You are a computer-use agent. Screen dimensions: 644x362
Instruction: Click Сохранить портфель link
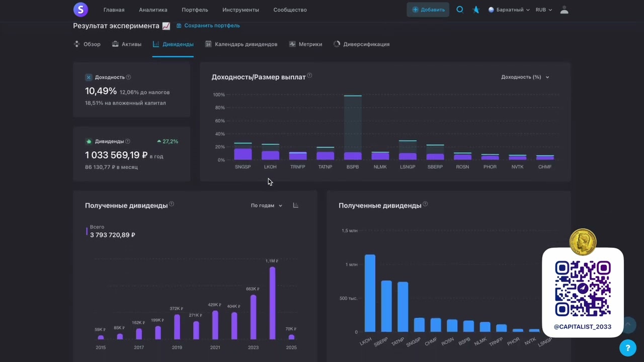(x=212, y=26)
